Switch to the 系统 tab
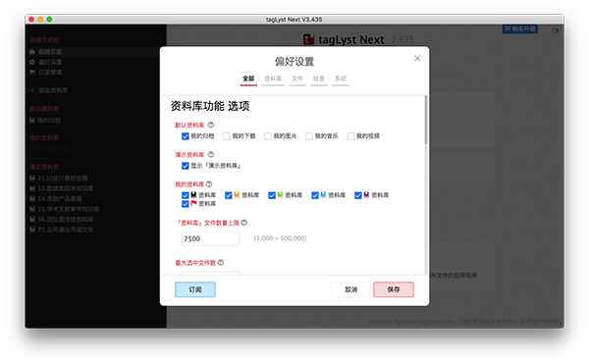 click(x=341, y=78)
